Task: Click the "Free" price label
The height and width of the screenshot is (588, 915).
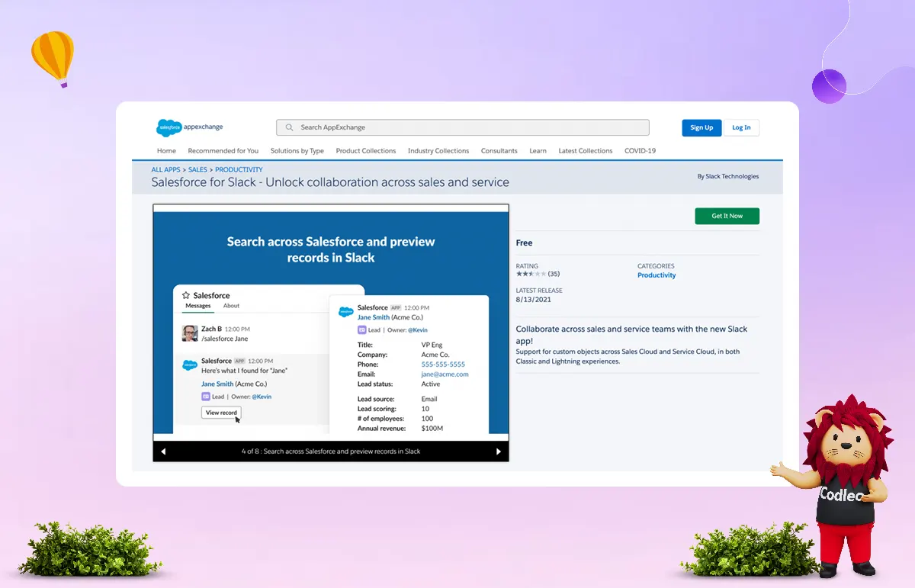Action: pos(525,243)
